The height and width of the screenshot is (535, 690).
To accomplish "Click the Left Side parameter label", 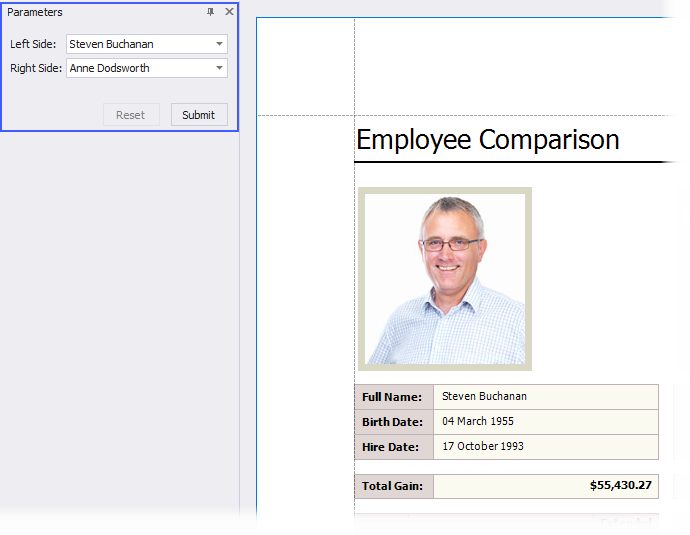I will click(33, 45).
